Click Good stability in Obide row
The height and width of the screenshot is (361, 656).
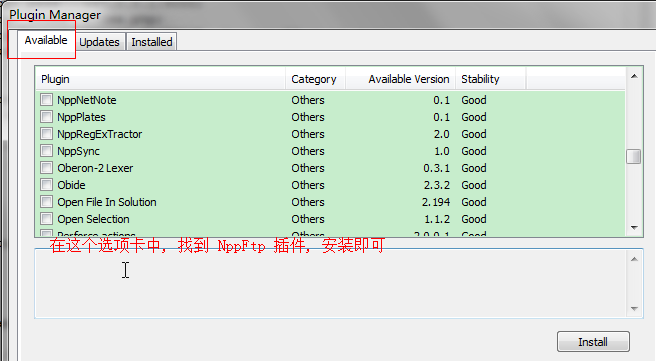tap(474, 185)
